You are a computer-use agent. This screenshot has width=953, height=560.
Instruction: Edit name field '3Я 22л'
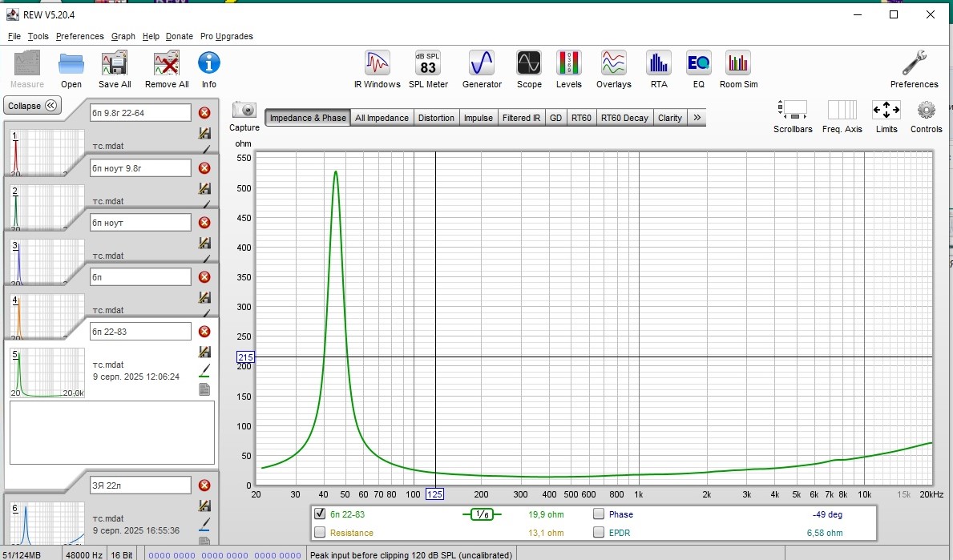(x=140, y=485)
